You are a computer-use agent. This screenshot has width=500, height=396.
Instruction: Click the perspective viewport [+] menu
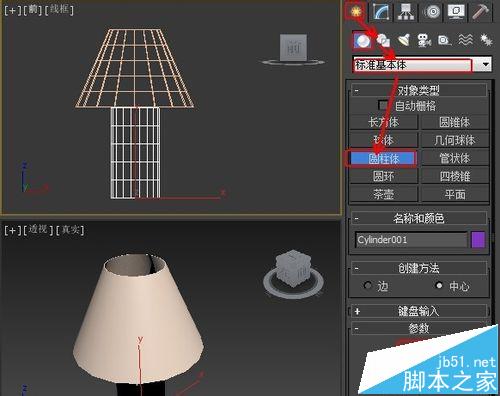(x=13, y=230)
